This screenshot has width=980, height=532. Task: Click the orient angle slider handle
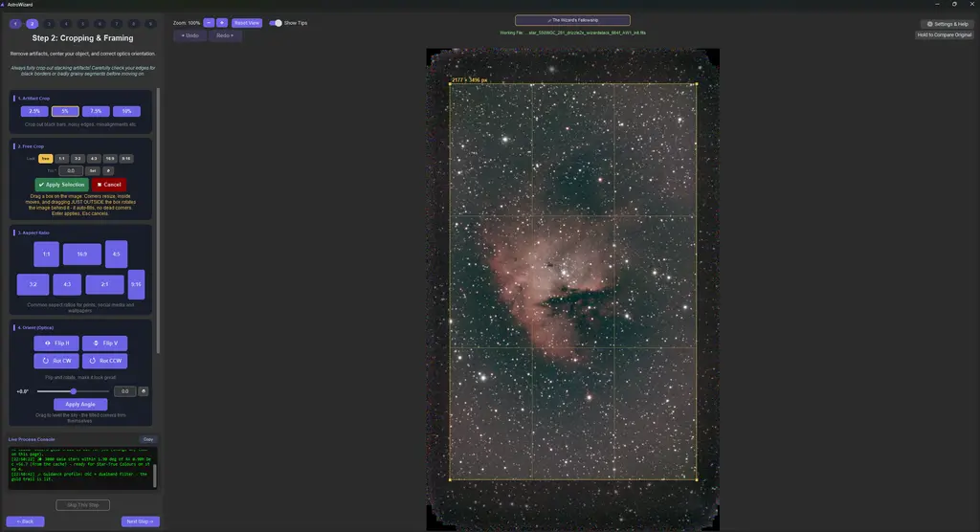tap(73, 391)
